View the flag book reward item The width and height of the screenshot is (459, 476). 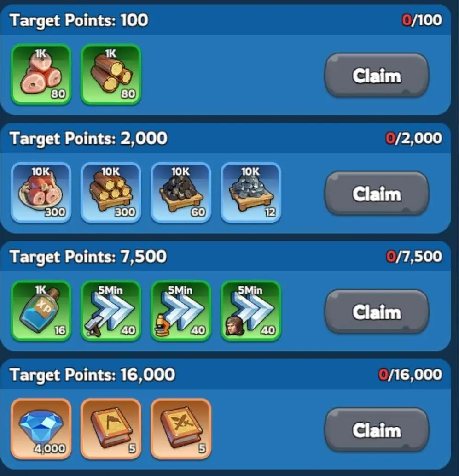coord(111,429)
